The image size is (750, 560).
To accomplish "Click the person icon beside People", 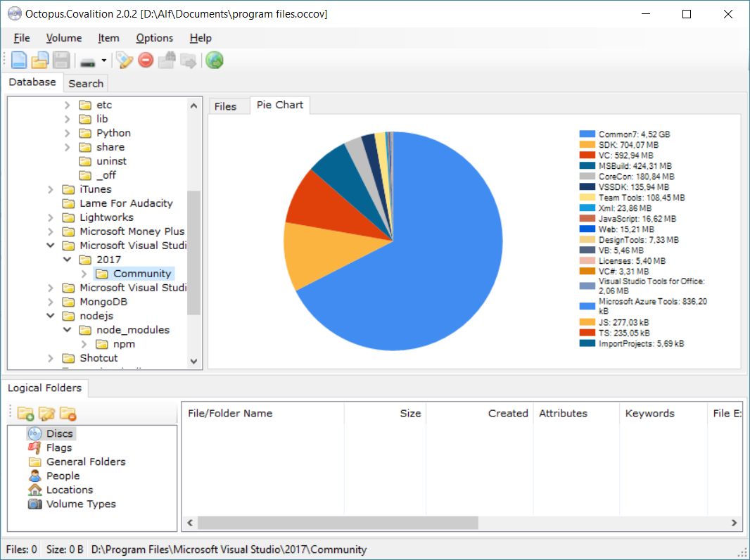I will 35,476.
